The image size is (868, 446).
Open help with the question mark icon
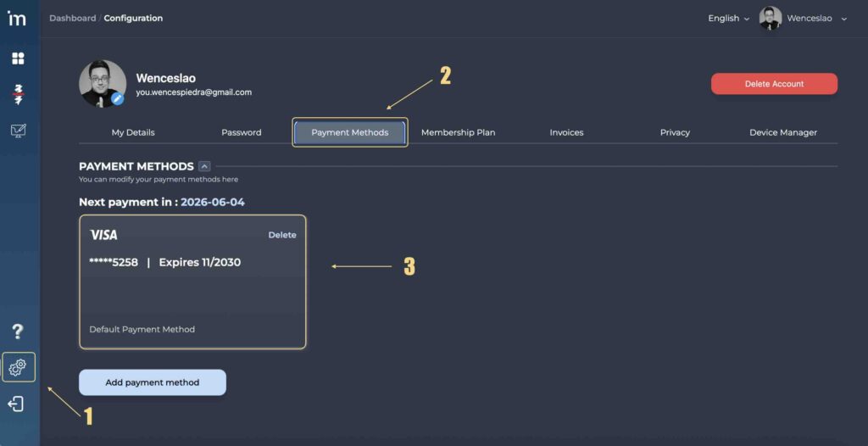tap(17, 332)
